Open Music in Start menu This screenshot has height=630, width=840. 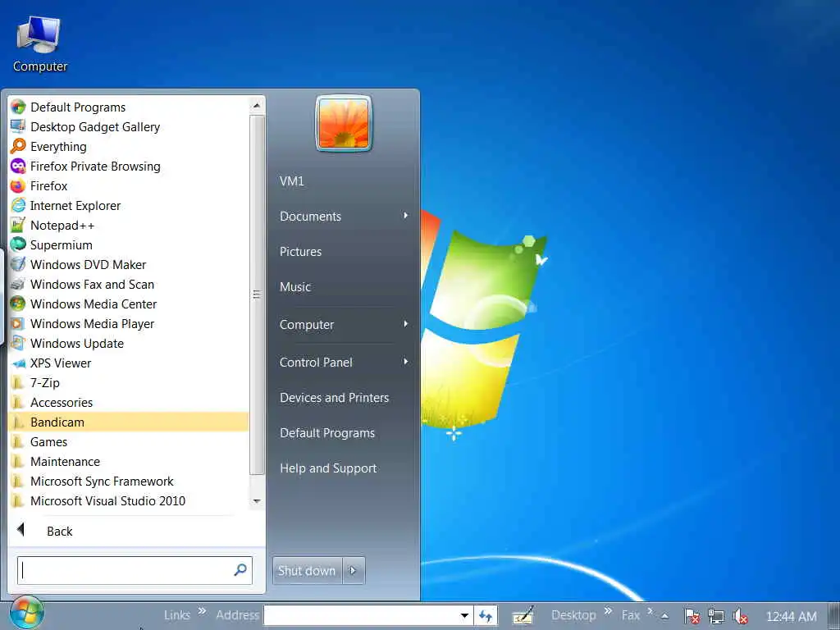click(343, 287)
